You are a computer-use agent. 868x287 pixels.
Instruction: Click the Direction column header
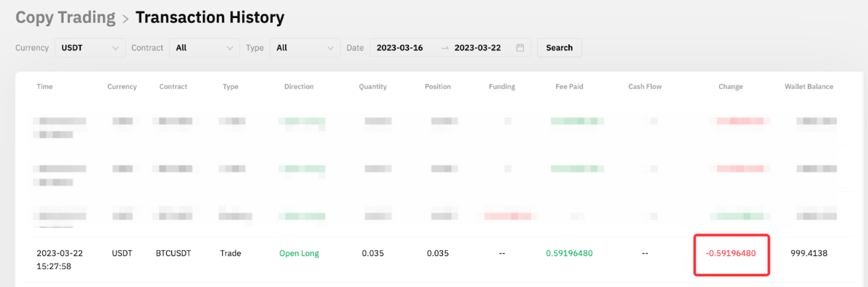299,87
